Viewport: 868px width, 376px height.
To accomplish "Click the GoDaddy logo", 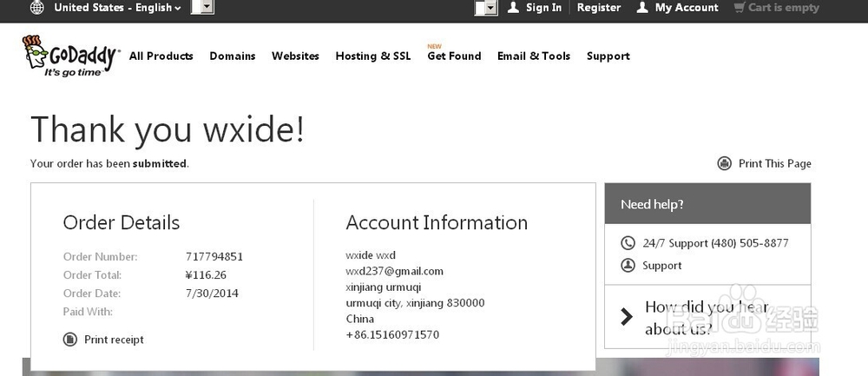I will [x=70, y=56].
